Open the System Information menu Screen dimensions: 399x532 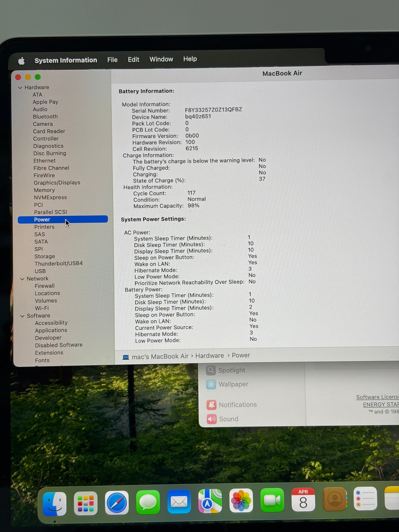[x=66, y=60]
